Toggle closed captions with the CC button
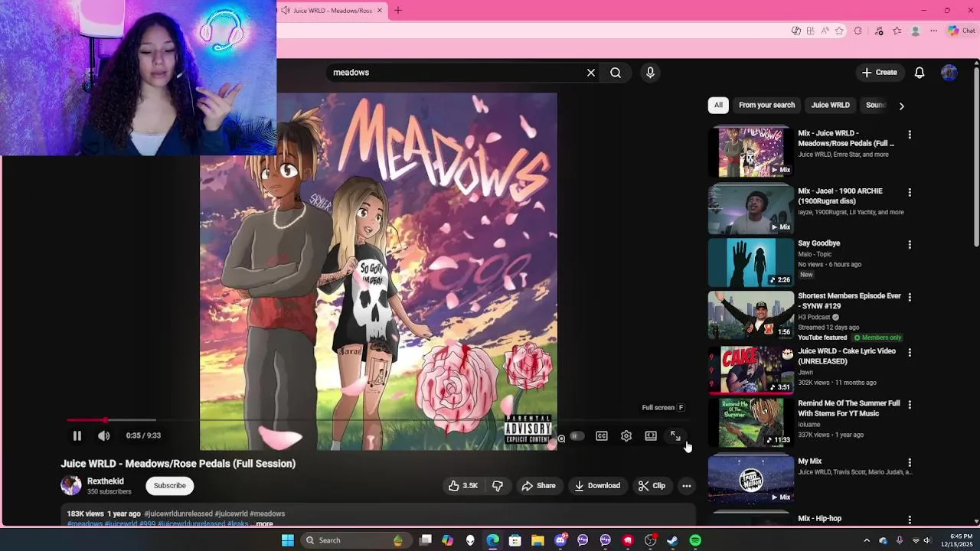Viewport: 980px width, 551px height. pos(602,435)
